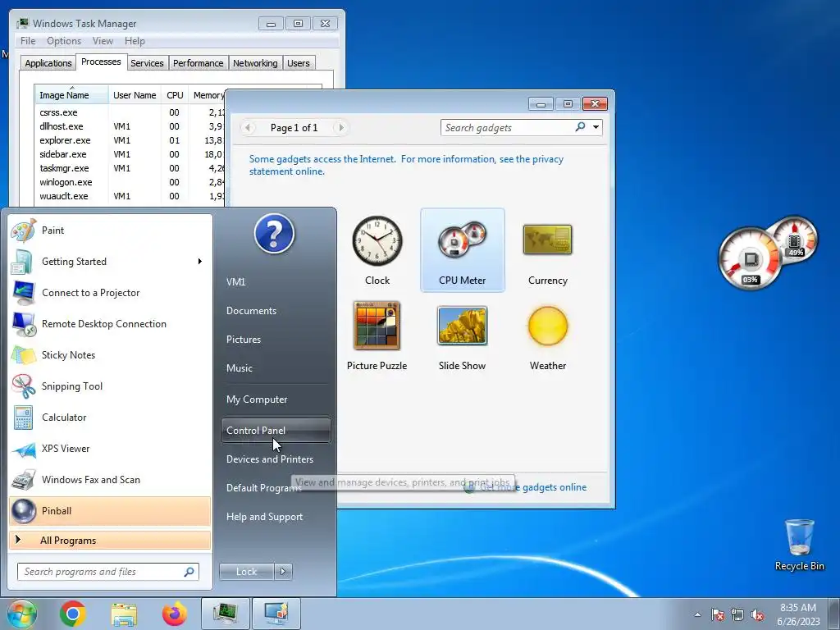Image resolution: width=840 pixels, height=630 pixels.
Task: Sort processes by User Name column
Action: coord(135,95)
